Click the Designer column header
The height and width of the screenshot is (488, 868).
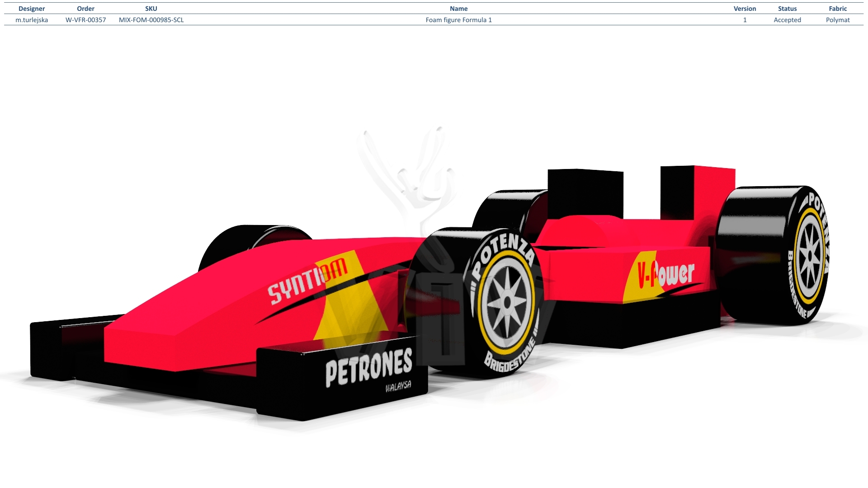pyautogui.click(x=32, y=9)
